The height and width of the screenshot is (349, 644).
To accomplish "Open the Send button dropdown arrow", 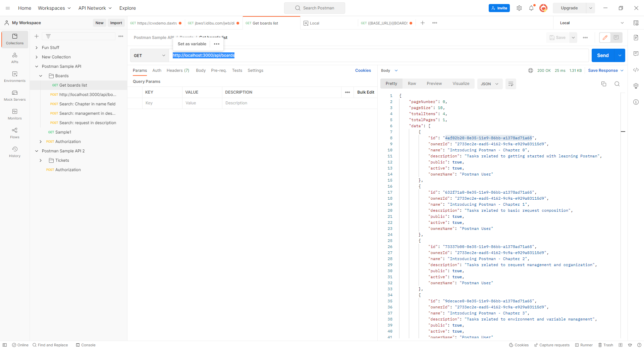I will pos(620,56).
